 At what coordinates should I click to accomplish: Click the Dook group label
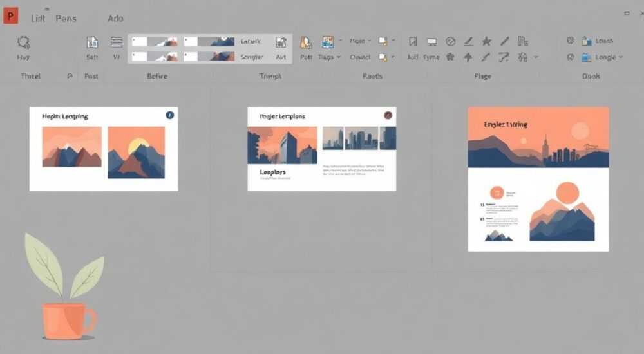click(591, 76)
